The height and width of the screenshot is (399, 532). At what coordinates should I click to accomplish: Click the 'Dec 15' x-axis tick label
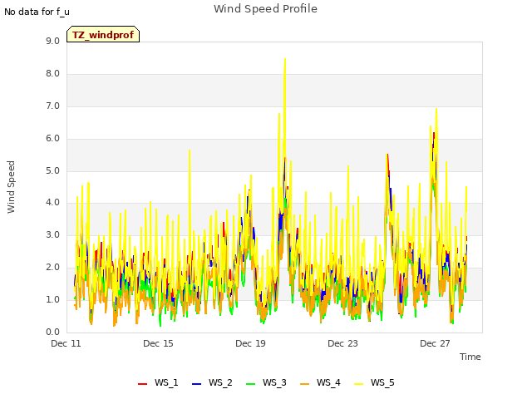coord(158,343)
